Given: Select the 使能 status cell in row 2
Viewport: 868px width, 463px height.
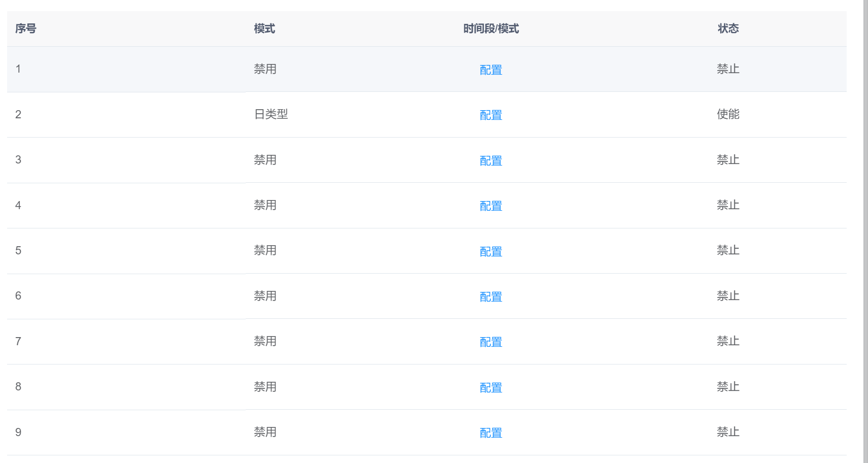Looking at the screenshot, I should point(728,114).
